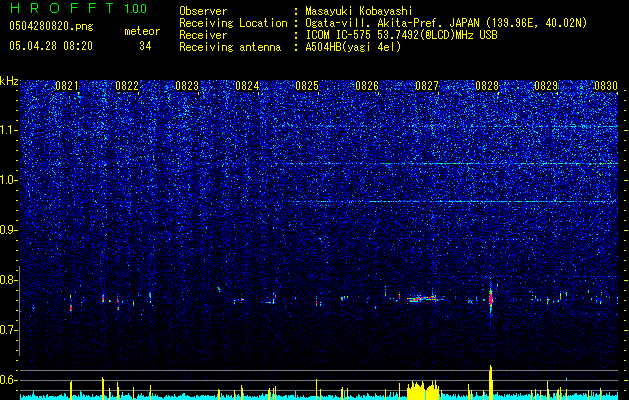This screenshot has height=400, width=629.
Task: Click the 0829 time marker
Action: (x=546, y=86)
